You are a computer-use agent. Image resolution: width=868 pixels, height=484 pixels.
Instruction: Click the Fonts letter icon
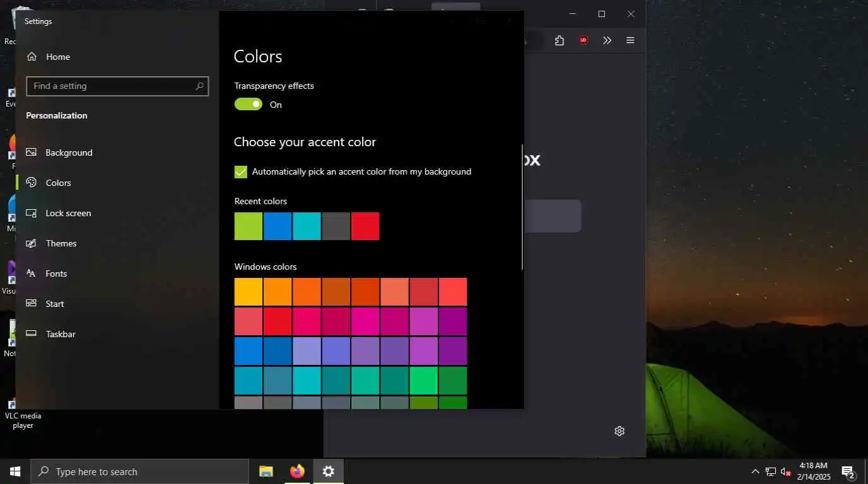tap(31, 274)
